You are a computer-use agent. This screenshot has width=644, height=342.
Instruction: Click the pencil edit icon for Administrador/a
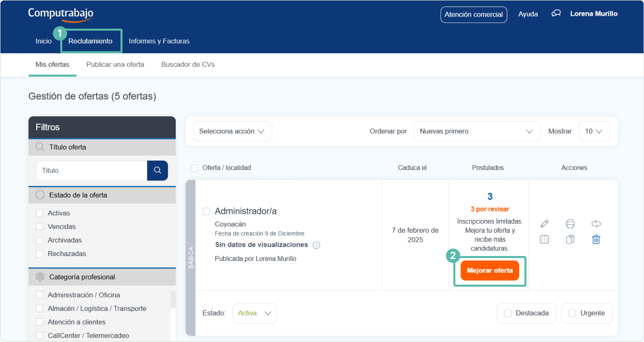(544, 224)
